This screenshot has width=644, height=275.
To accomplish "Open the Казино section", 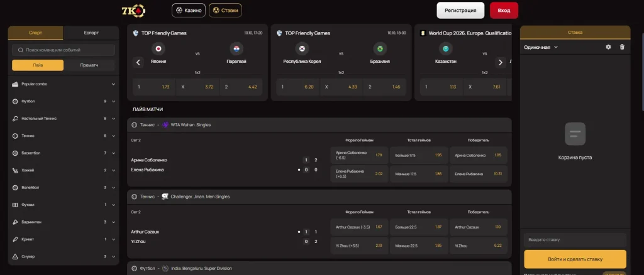I will [x=189, y=11].
